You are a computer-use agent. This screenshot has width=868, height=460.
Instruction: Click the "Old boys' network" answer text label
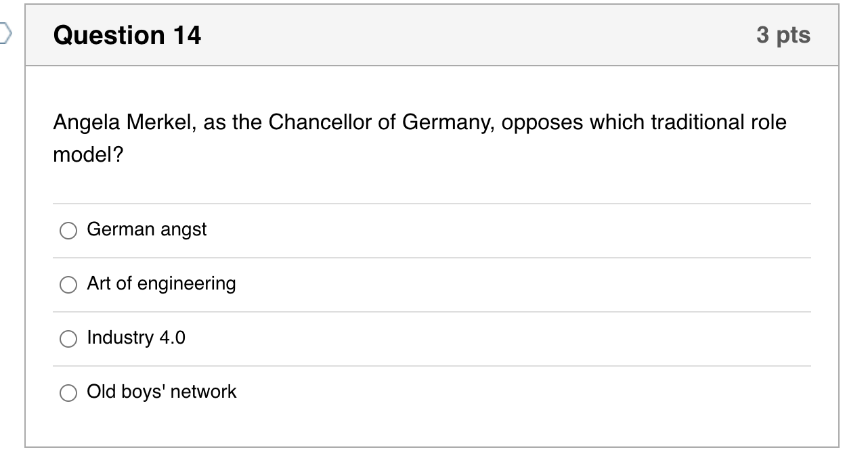pyautogui.click(x=161, y=391)
